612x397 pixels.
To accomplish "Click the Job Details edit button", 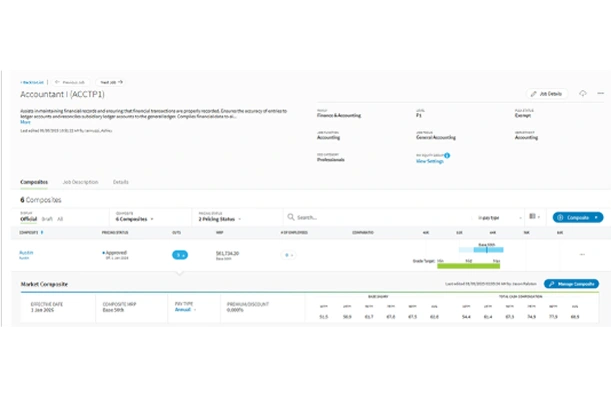I will pyautogui.click(x=546, y=94).
